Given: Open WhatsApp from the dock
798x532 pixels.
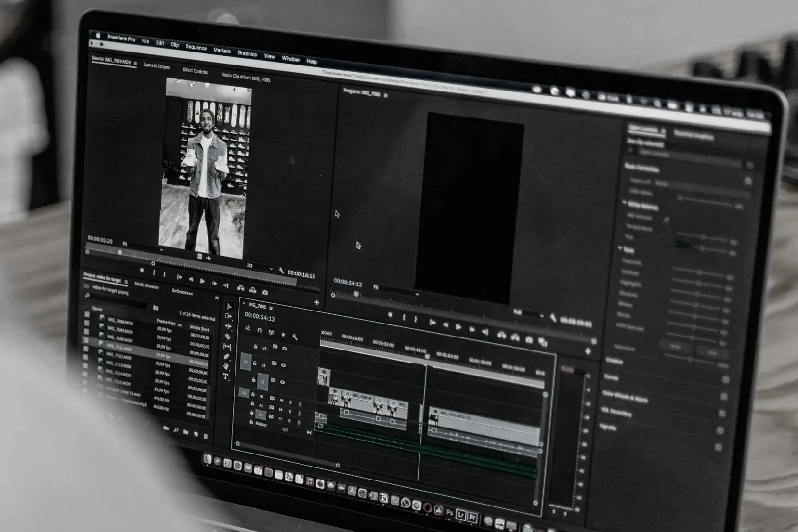Looking at the screenshot, I should coord(406,504).
